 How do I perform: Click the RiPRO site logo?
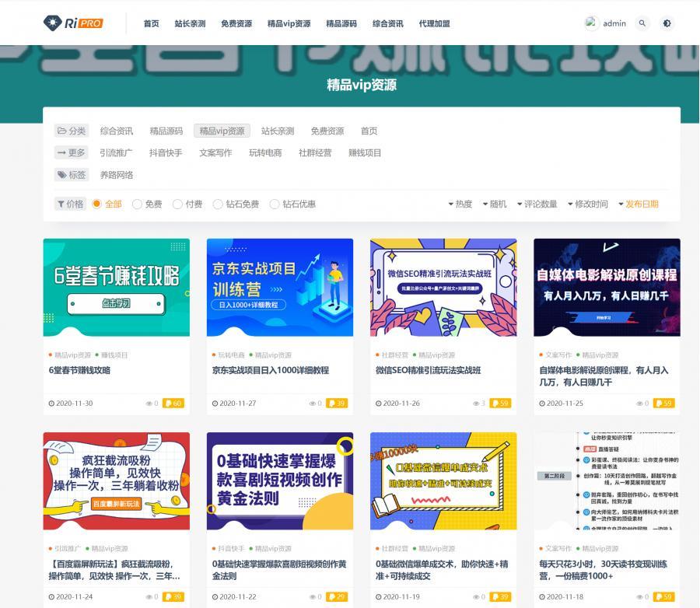pos(74,23)
